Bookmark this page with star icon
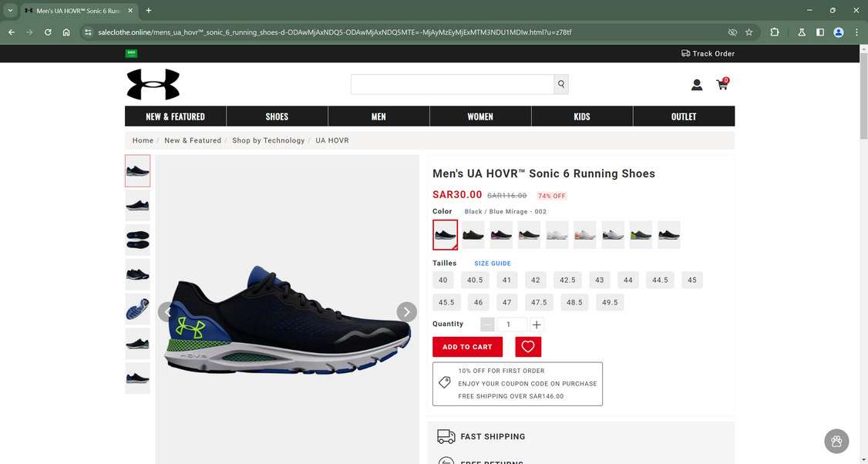The image size is (868, 464). 749,32
